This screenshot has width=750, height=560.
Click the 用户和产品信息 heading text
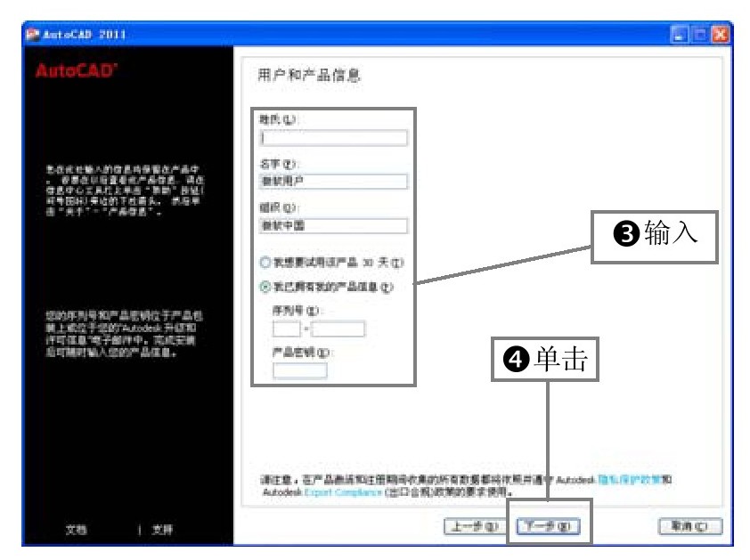[x=308, y=75]
